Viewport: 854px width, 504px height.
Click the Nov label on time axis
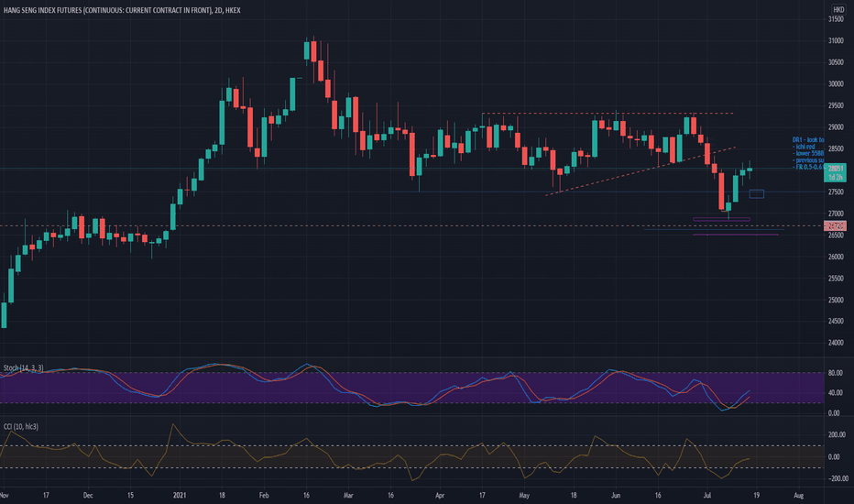click(4, 496)
